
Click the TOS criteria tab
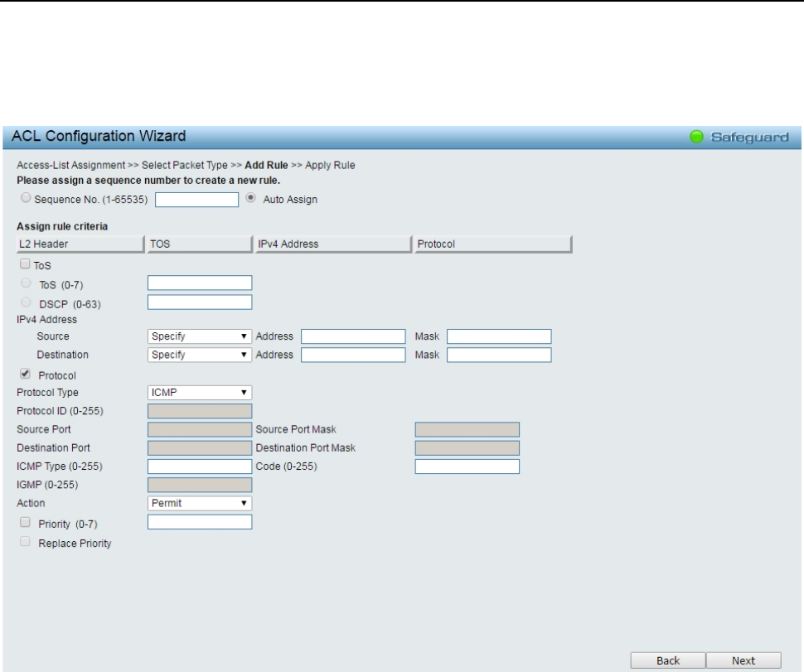tap(200, 244)
